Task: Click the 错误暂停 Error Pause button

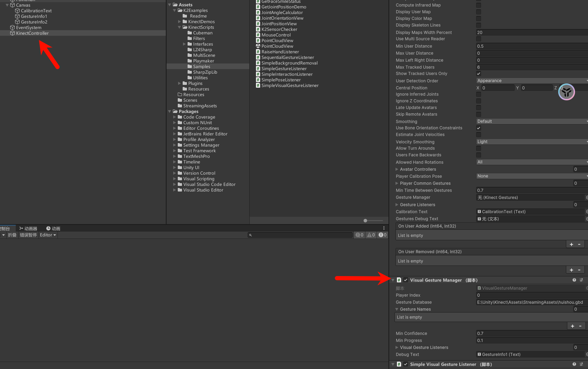Action: tap(28, 235)
